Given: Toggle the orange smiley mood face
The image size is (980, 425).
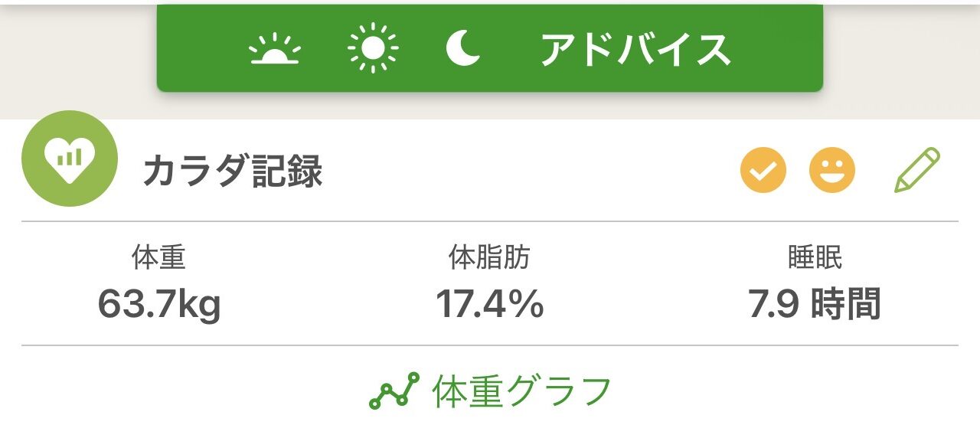Looking at the screenshot, I should click(x=832, y=170).
